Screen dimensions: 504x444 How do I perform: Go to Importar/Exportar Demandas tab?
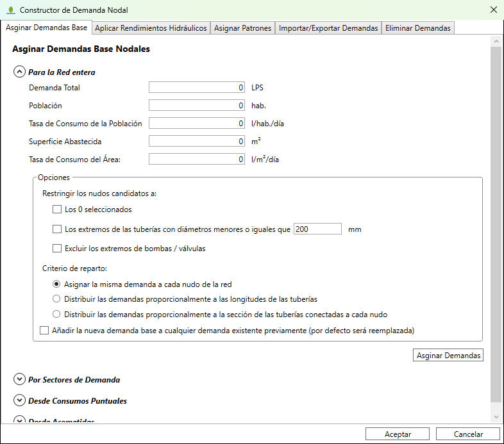[x=328, y=28]
